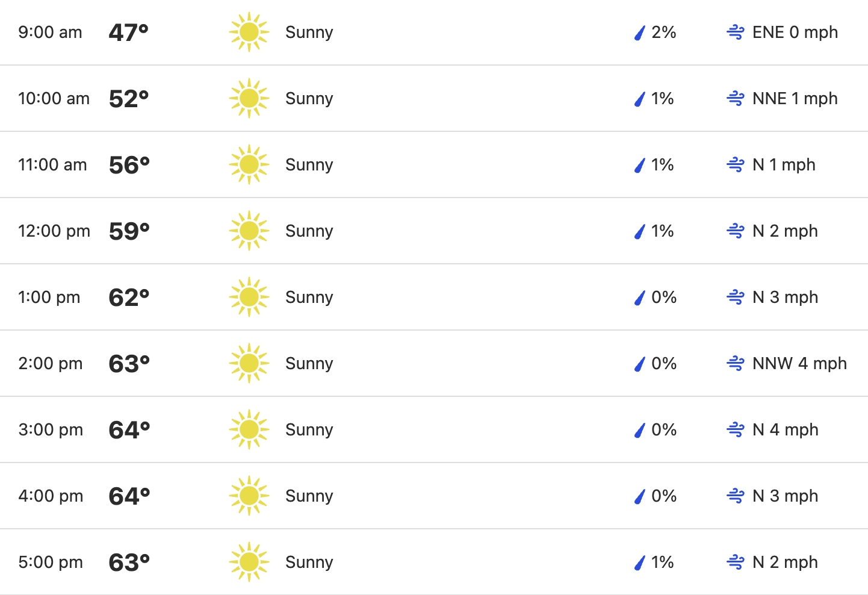The image size is (868, 595).
Task: Click the Sunny label in the 4:00 pm row
Action: (309, 496)
